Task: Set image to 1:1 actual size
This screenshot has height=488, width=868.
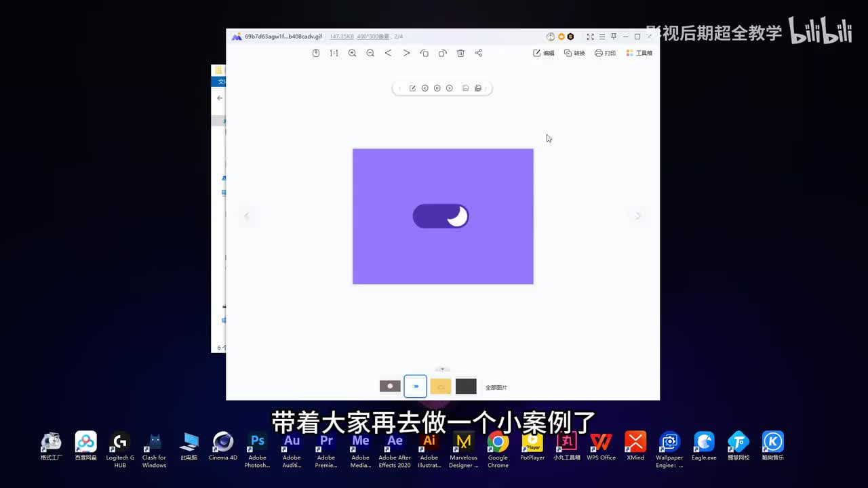Action: pyautogui.click(x=334, y=53)
